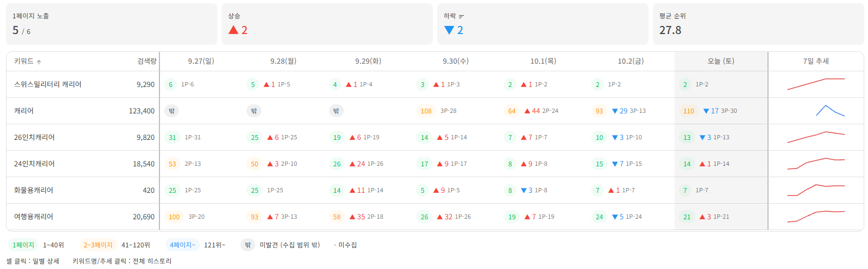868x269 pixels.
Task: Select the 10.1(목) date column header
Action: (x=543, y=61)
